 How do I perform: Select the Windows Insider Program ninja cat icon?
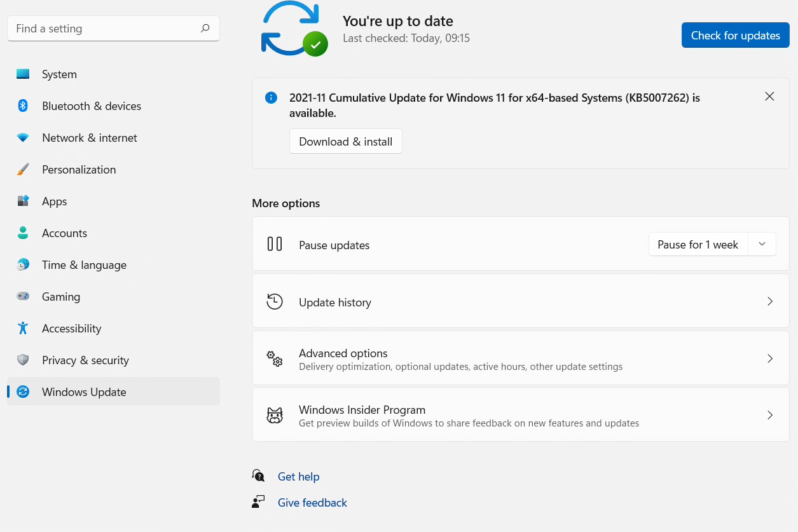[275, 415]
